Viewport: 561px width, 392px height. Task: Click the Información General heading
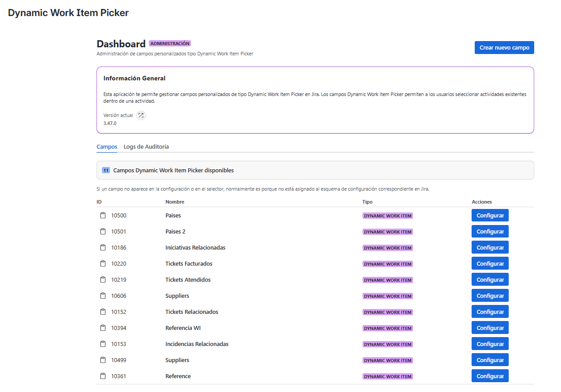point(135,79)
